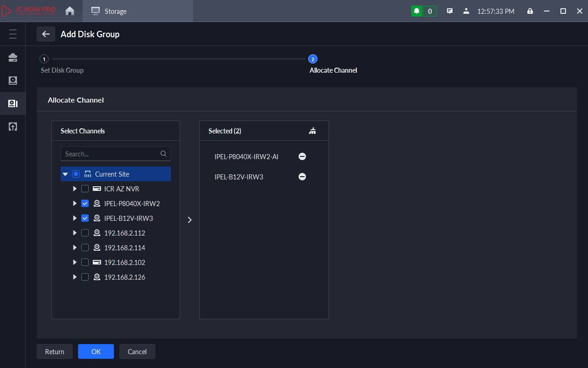The width and height of the screenshot is (588, 368).
Task: Jump to step 1 Set Disk Group
Action: coord(44,59)
